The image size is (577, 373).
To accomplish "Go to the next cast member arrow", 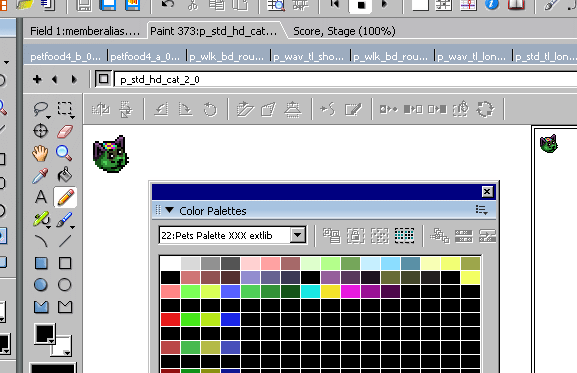I will [74, 79].
